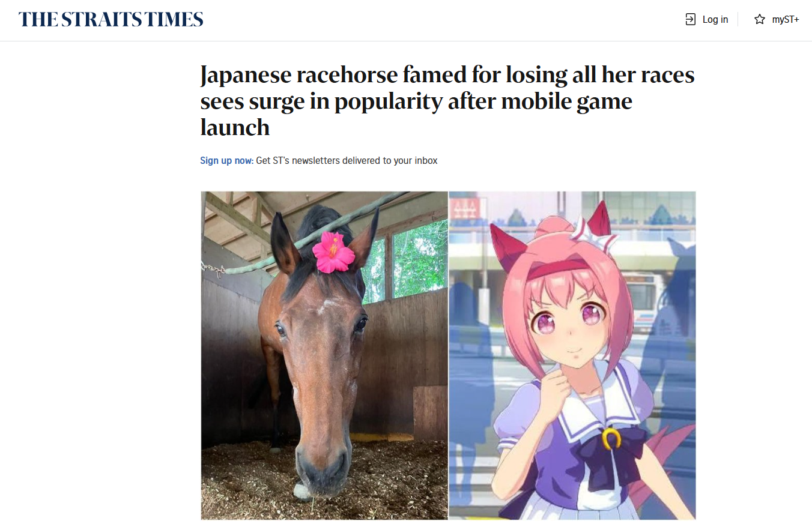Screen dimensions: 812x530
Task: Click the pink hibiscus flower on horse's head
Action: tap(333, 252)
